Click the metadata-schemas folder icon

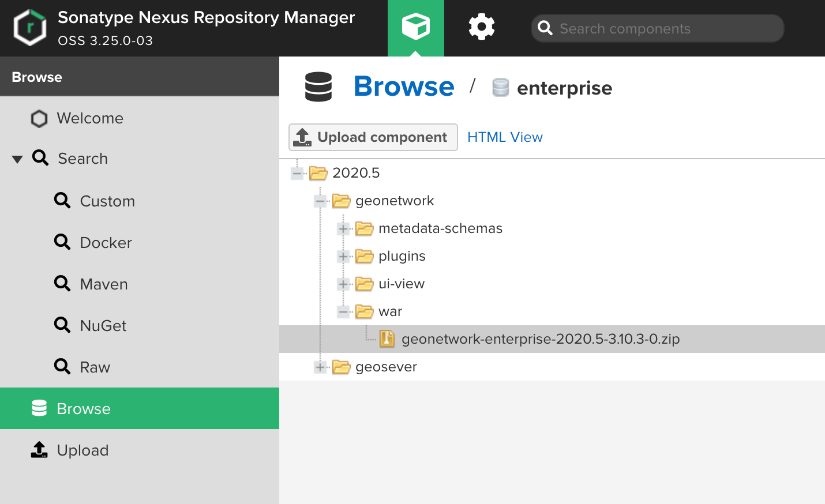(365, 228)
